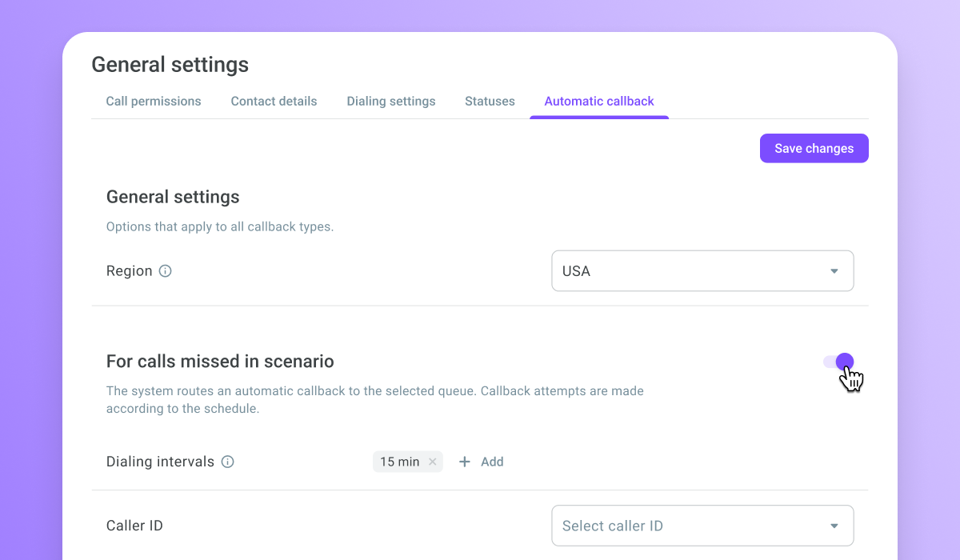Screen dimensions: 960x560
Task: Go to the Dialing settings tab
Action: pos(391,102)
